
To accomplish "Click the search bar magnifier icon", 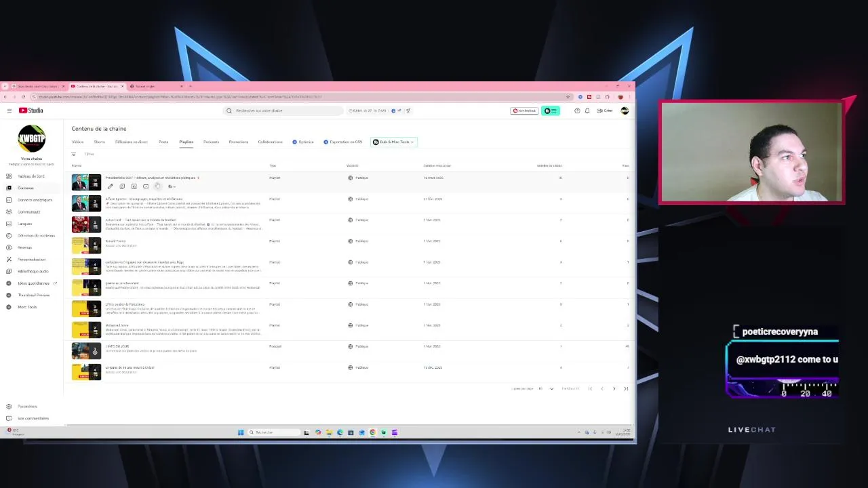I will 229,110.
